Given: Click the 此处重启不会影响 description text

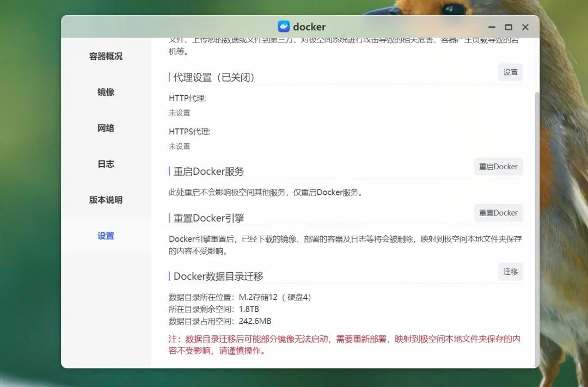Looking at the screenshot, I should (266, 192).
